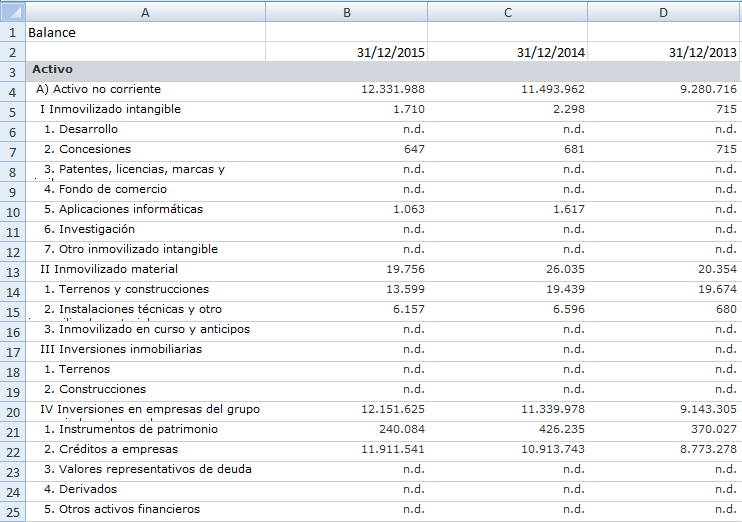Select '2. Instalaciones técnicas y otro' cell

(x=145, y=311)
